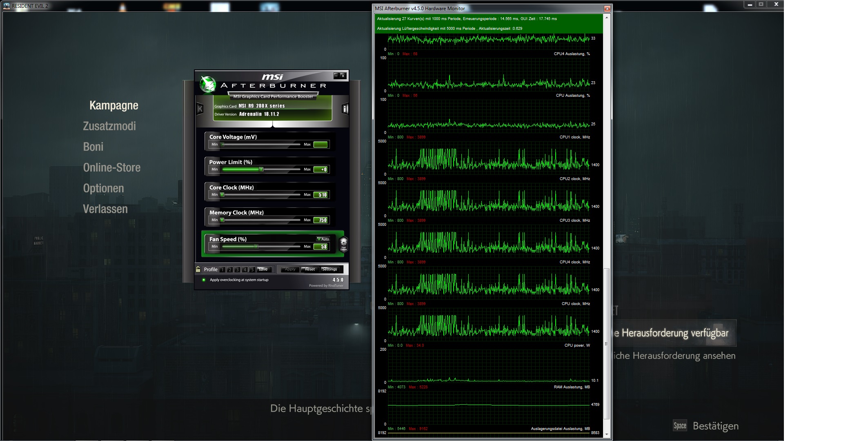Click the Core Clock slider handle
Image resolution: width=868 pixels, height=441 pixels.
223,195
